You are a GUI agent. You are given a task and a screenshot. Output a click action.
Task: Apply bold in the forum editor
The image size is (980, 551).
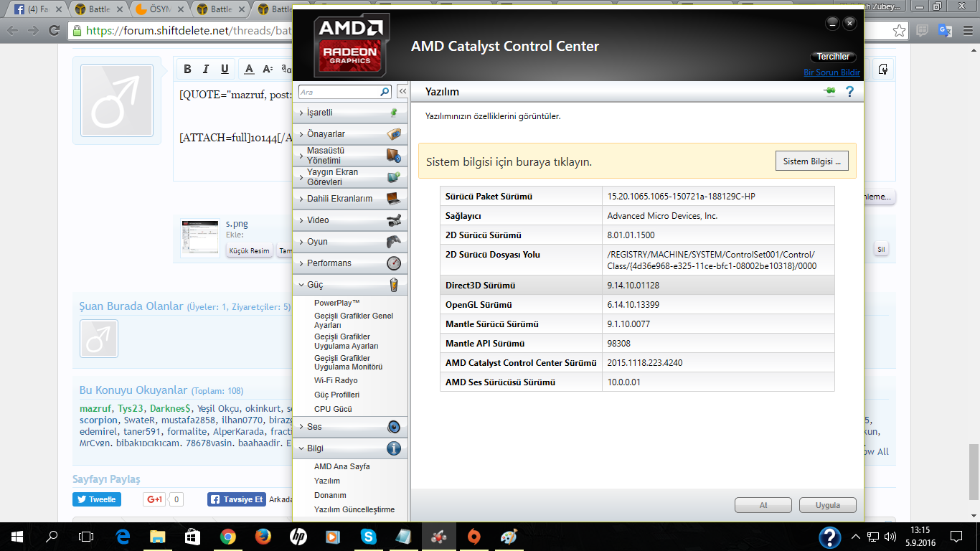187,69
